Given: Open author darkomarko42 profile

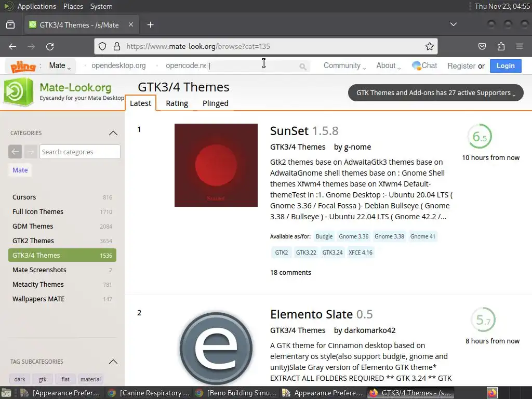Looking at the screenshot, I should pos(369,330).
